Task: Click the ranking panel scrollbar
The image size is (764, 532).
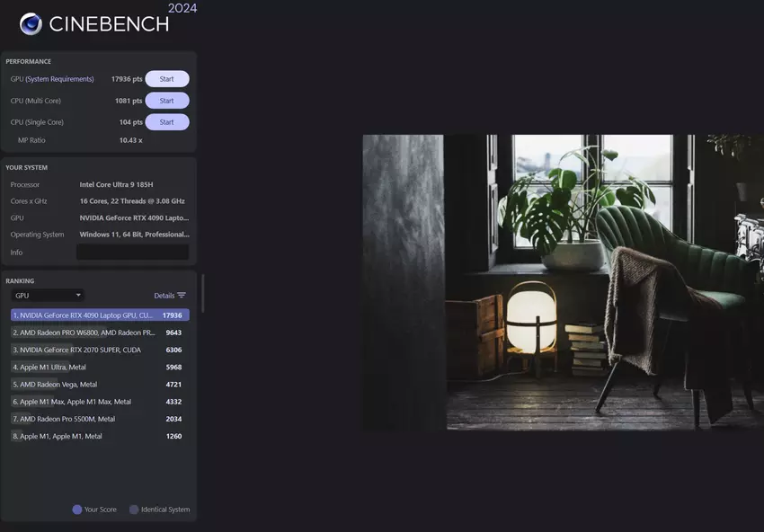Action: (202, 294)
